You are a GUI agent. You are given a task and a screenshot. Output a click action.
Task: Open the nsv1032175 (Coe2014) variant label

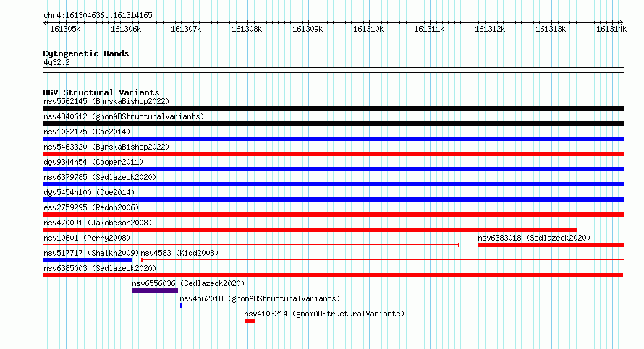tap(87, 132)
